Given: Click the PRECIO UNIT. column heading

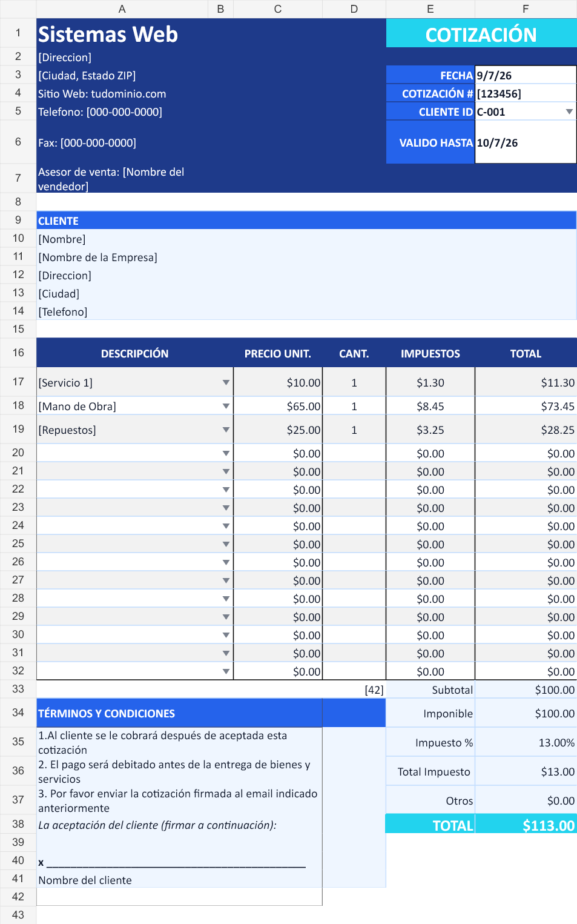Looking at the screenshot, I should (278, 353).
